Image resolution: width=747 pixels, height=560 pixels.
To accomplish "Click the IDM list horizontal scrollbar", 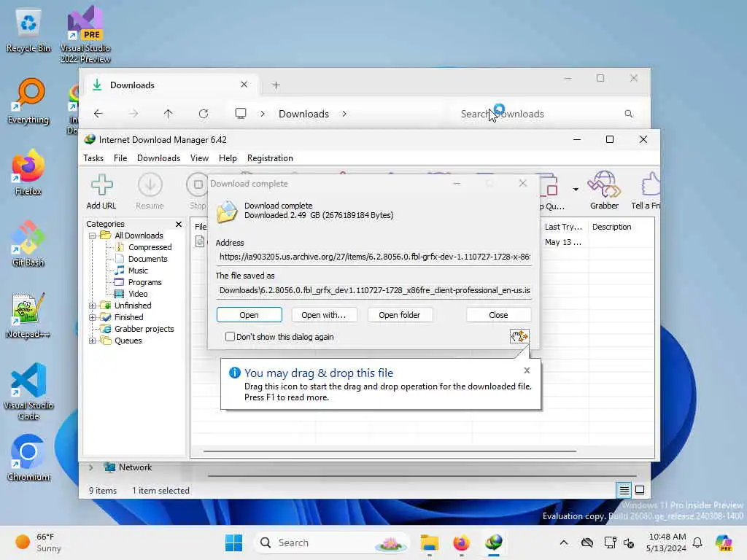I will click(x=390, y=451).
